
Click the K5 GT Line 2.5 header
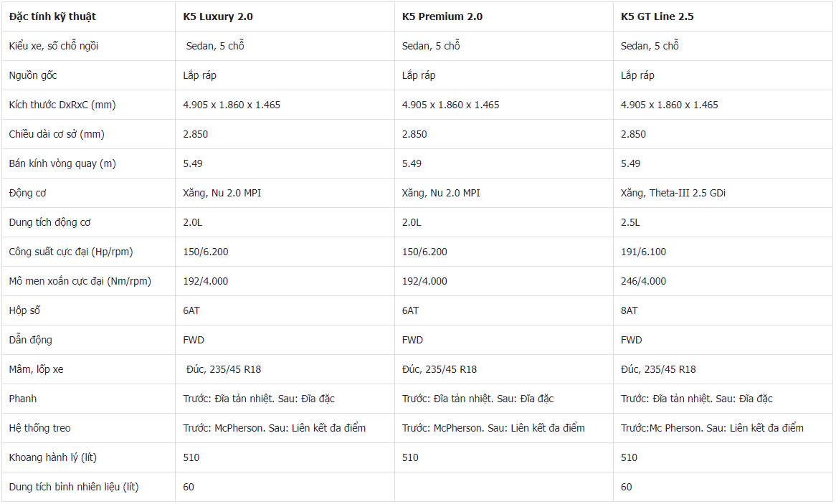[x=723, y=16]
